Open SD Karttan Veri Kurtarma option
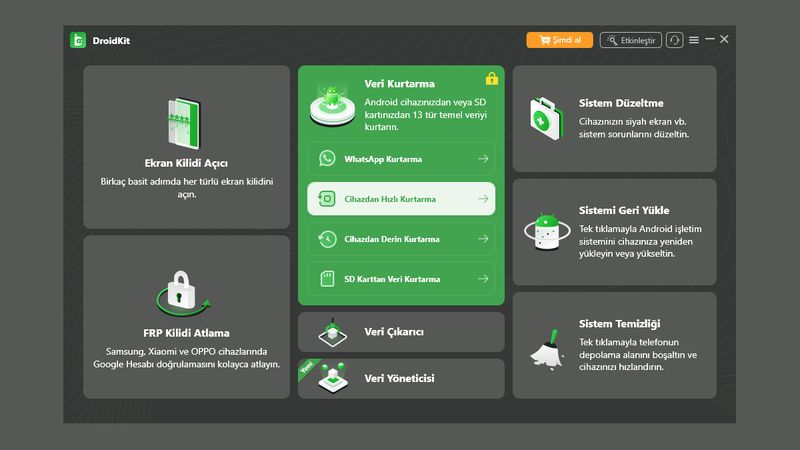 (x=401, y=279)
